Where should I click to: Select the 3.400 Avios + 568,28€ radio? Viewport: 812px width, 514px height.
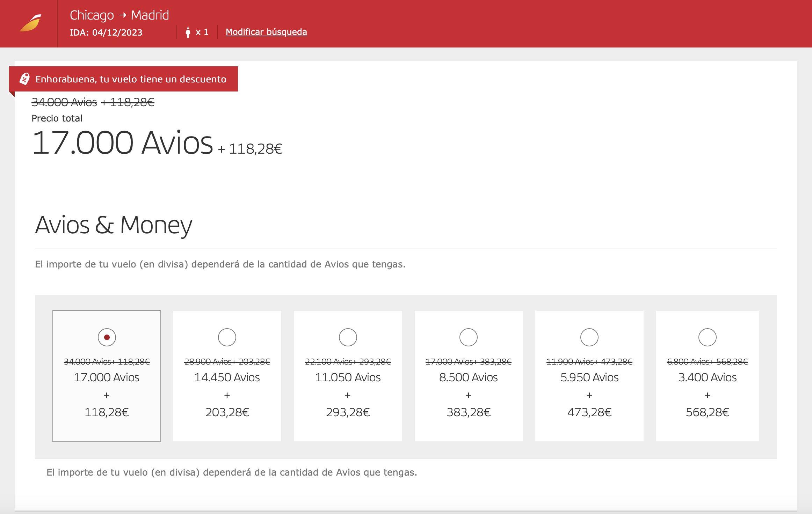(708, 337)
